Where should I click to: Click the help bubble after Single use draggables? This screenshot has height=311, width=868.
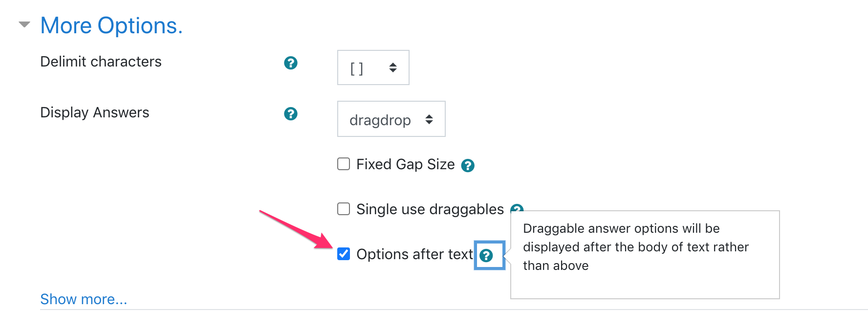(517, 209)
